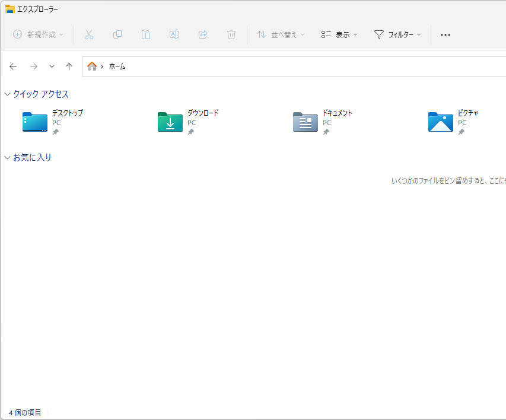Click the Rename icon in toolbar
Image resolution: width=506 pixels, height=420 pixels.
[174, 34]
